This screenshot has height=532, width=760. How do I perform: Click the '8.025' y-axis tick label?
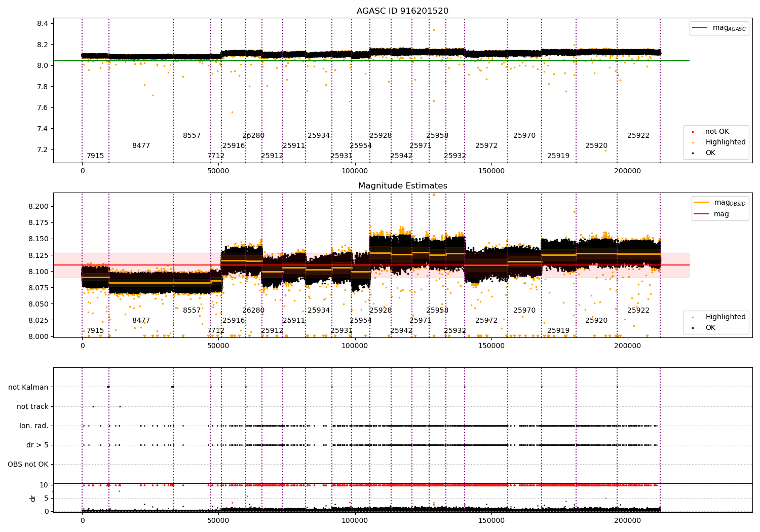(39, 320)
